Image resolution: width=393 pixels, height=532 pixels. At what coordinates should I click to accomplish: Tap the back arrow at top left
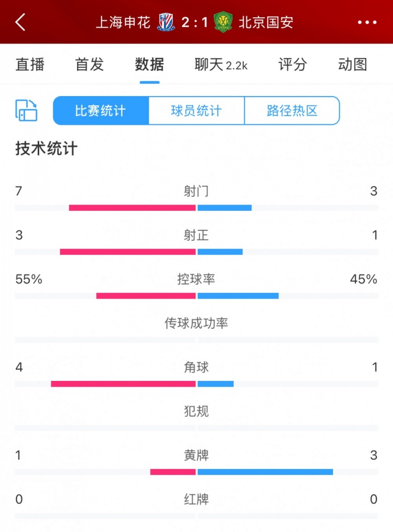tap(20, 22)
